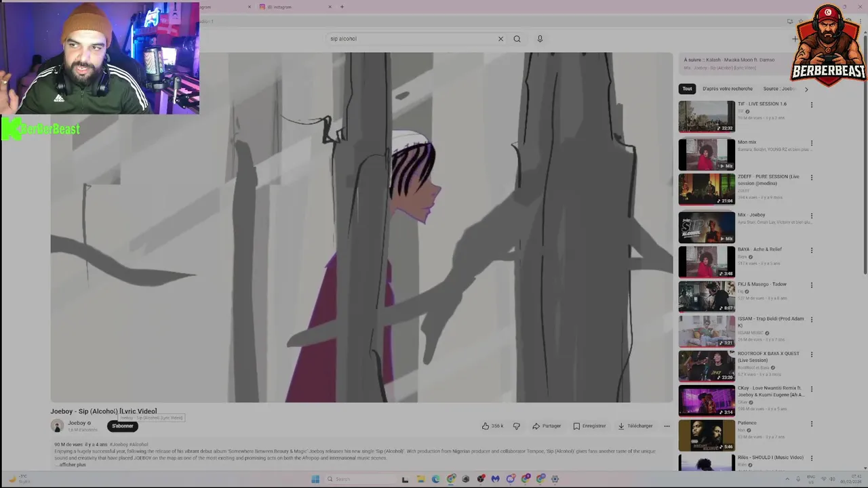Like the video with thumbs-up button

492,426
